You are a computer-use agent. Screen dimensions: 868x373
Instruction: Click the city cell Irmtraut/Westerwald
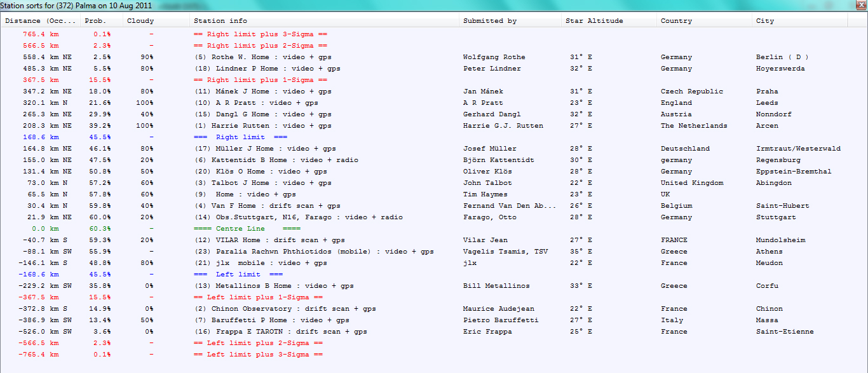click(x=798, y=149)
